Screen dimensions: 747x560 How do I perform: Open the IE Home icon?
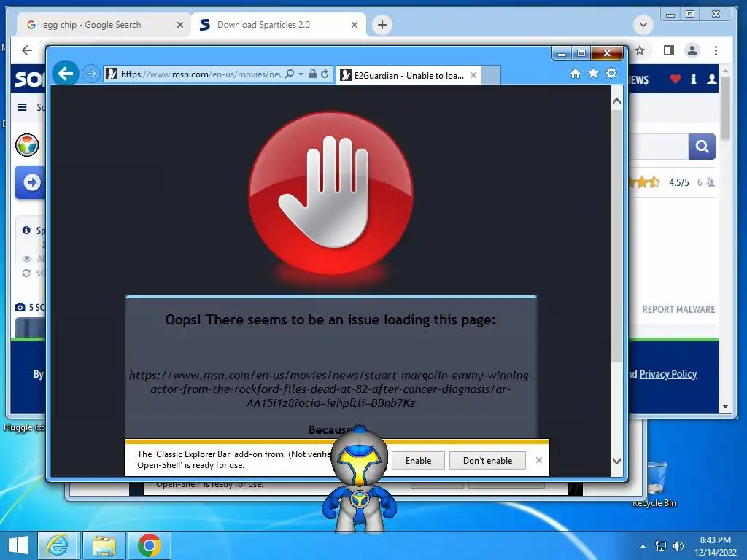pos(576,74)
